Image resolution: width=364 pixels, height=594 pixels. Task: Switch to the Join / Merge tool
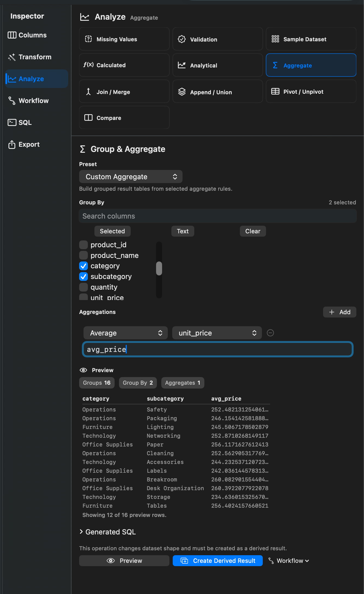point(124,91)
